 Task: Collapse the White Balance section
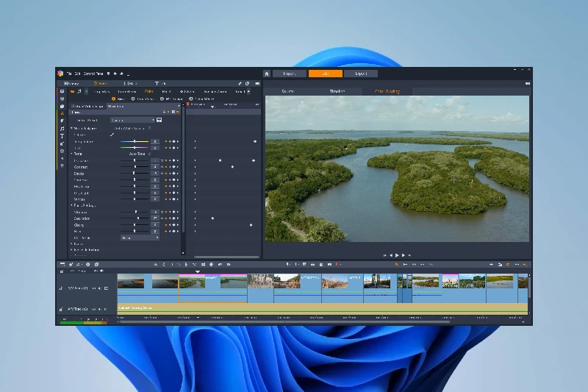pos(71,128)
